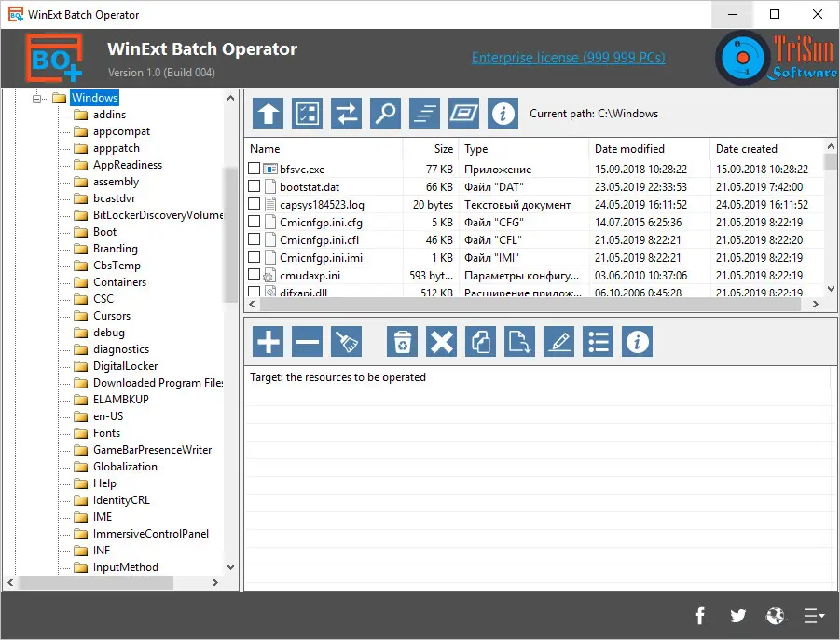
Task: Select the bfsvc.exe file name
Action: tap(302, 170)
